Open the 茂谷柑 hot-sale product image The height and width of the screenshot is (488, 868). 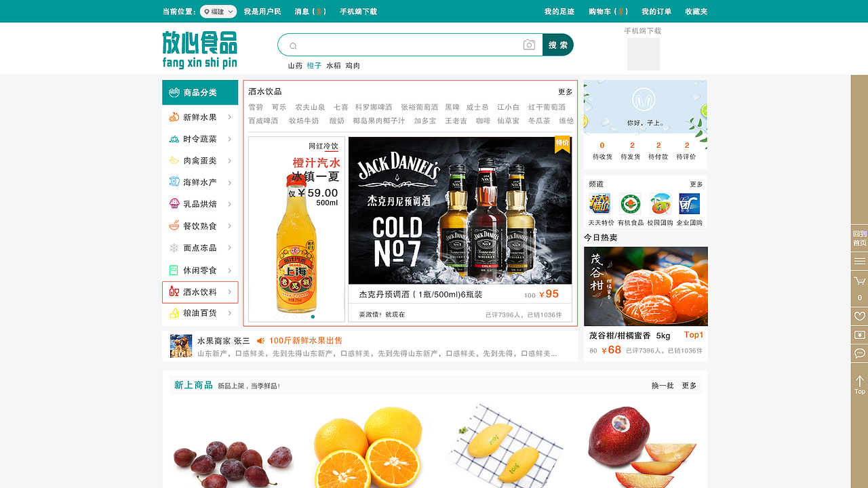pos(646,286)
